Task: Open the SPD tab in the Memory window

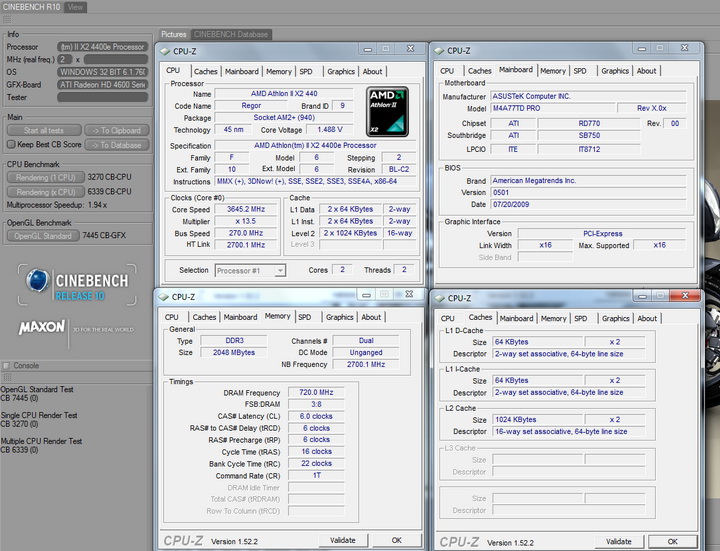Action: tap(305, 317)
